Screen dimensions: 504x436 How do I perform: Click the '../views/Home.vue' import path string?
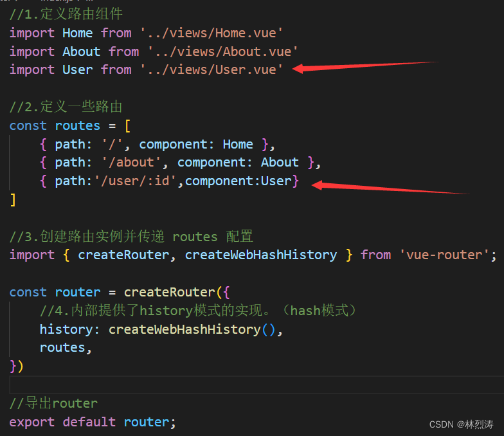click(212, 33)
